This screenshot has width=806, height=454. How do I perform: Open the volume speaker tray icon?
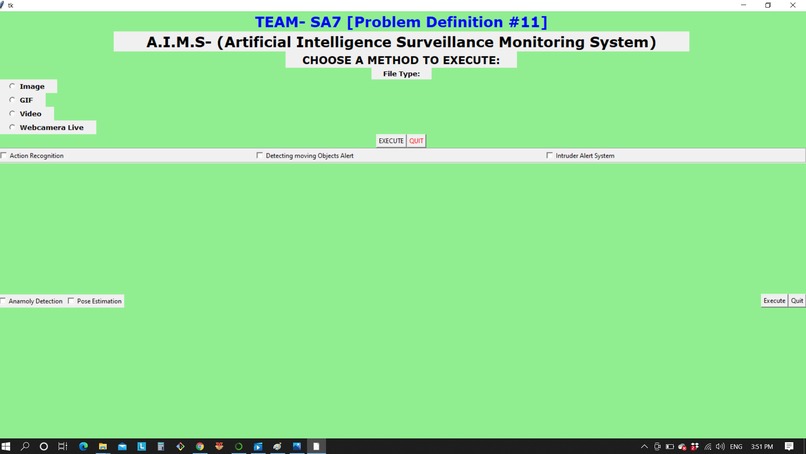point(720,446)
